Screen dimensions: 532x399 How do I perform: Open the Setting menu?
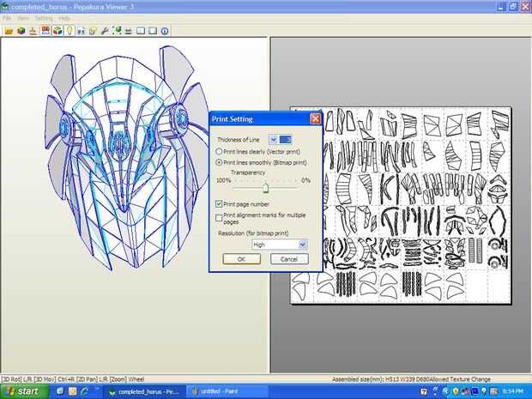44,18
